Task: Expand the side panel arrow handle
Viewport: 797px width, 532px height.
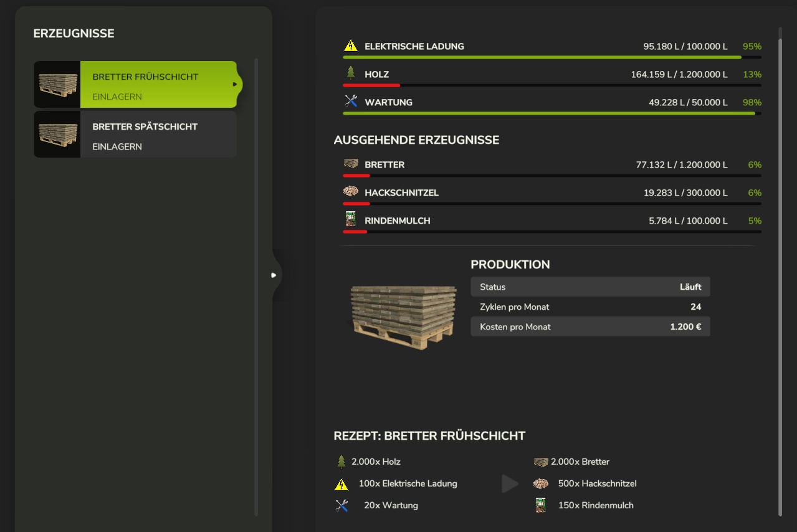Action: click(x=274, y=275)
